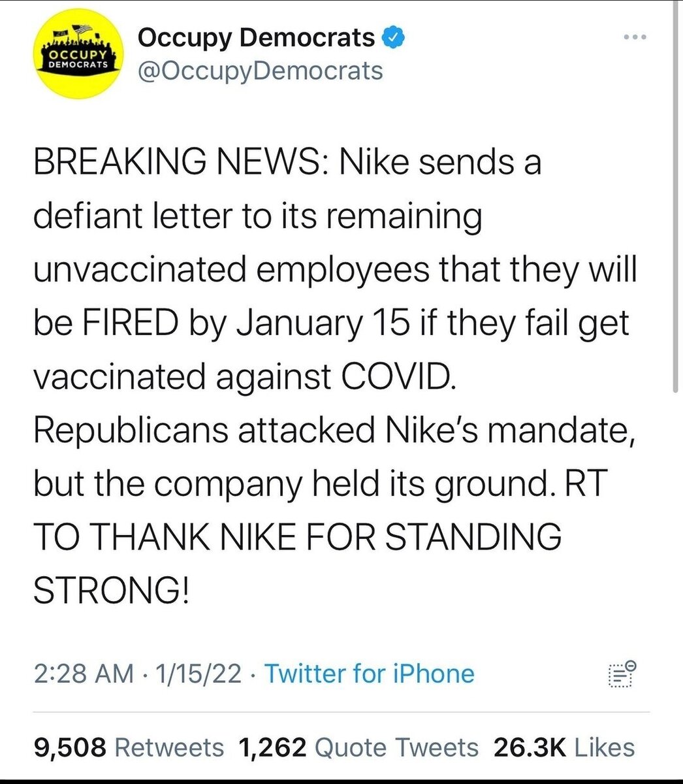This screenshot has height=784, width=683.
Task: View the 9,508 Retweets list
Action: coord(127,747)
